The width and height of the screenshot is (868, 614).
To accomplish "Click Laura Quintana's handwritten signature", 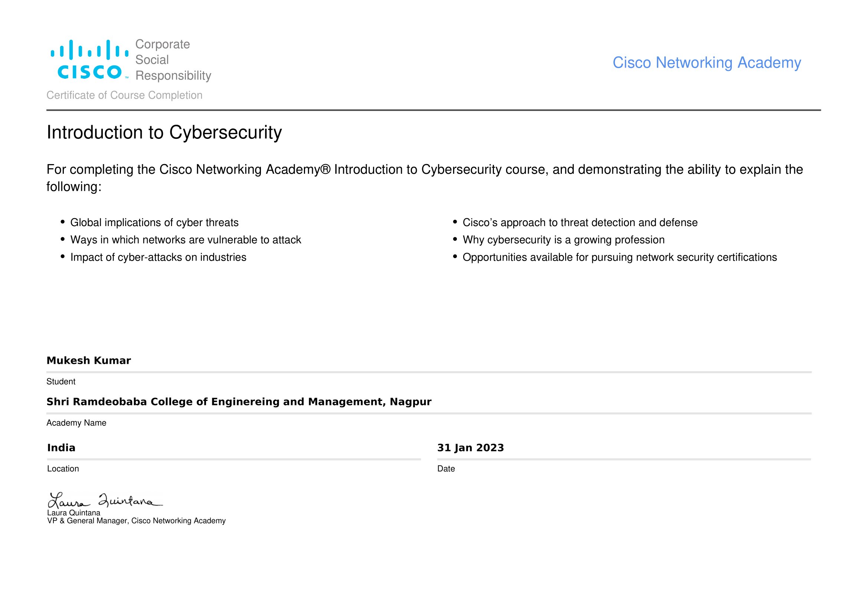I will [104, 500].
